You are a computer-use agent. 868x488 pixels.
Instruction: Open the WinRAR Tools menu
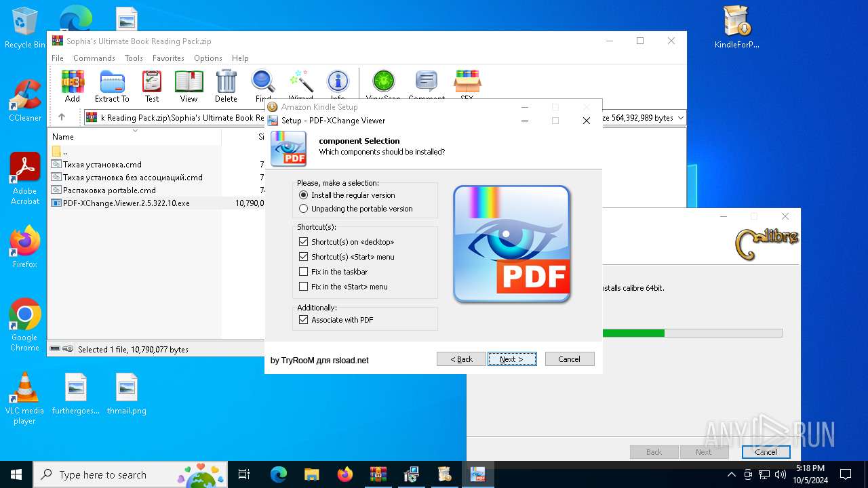134,58
